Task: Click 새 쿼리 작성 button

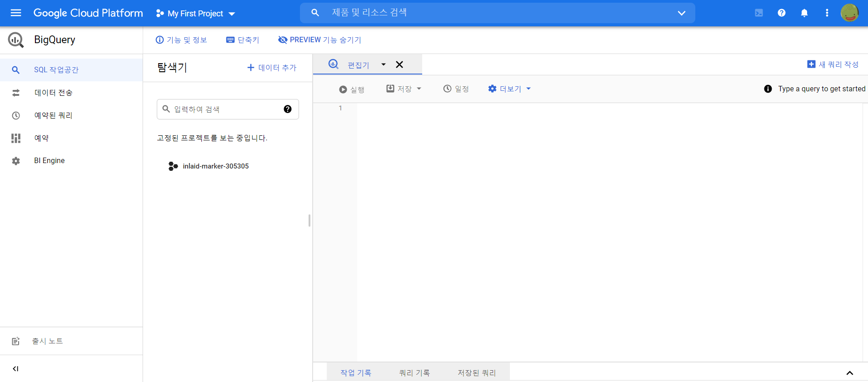Action: tap(833, 64)
